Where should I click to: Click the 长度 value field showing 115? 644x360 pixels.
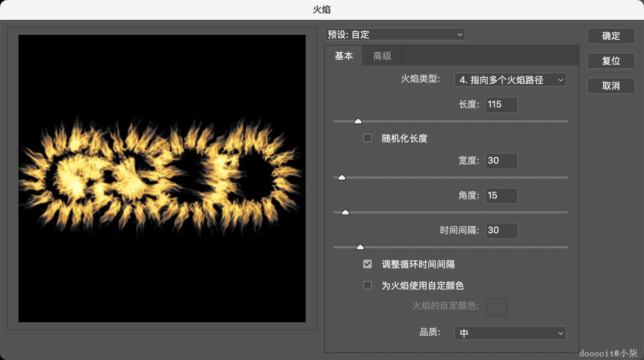[x=501, y=105]
